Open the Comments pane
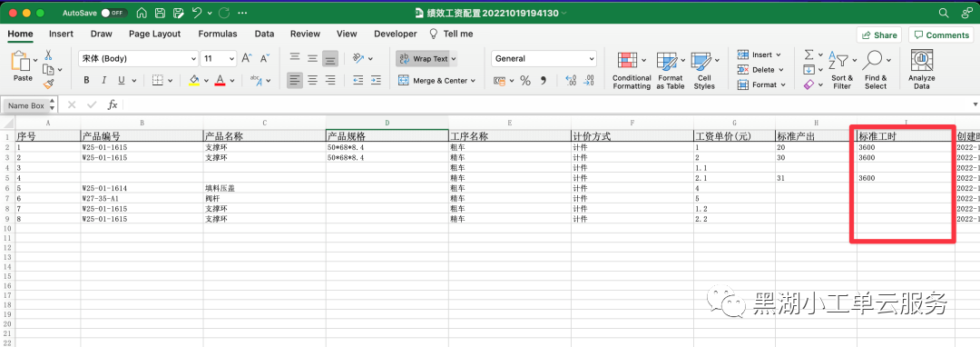 point(941,35)
